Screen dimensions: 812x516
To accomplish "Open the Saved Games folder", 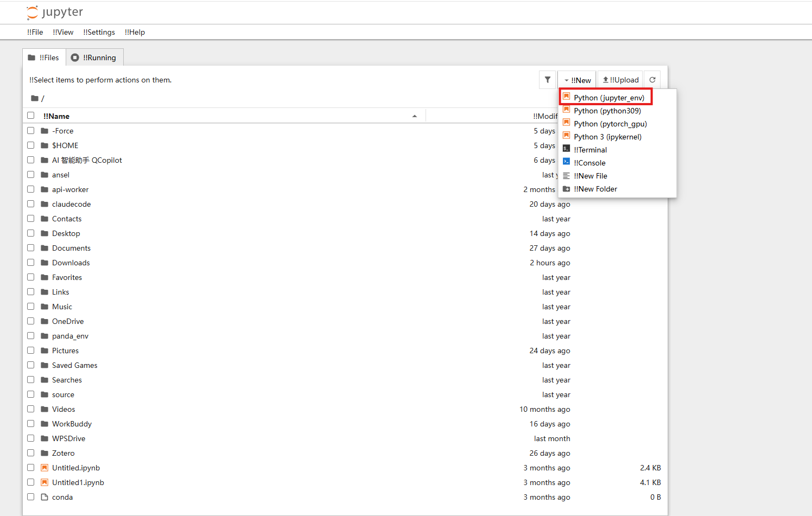I will [x=75, y=365].
